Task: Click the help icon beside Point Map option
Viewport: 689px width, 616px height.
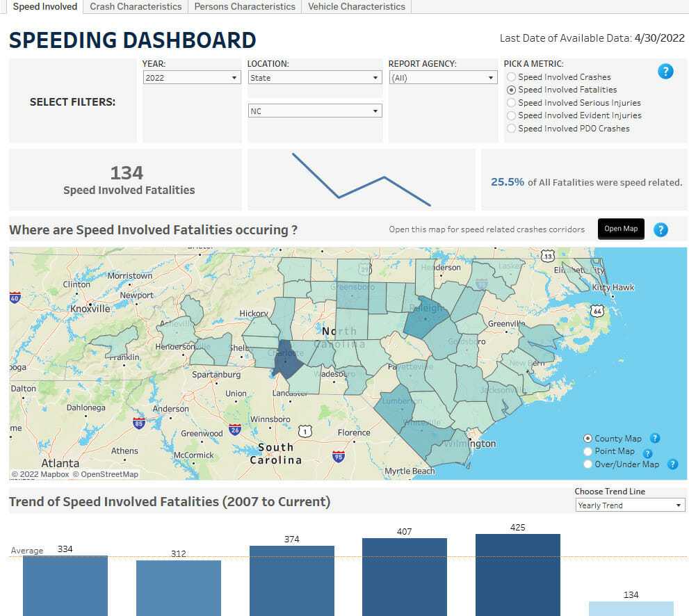Action: 647,453
